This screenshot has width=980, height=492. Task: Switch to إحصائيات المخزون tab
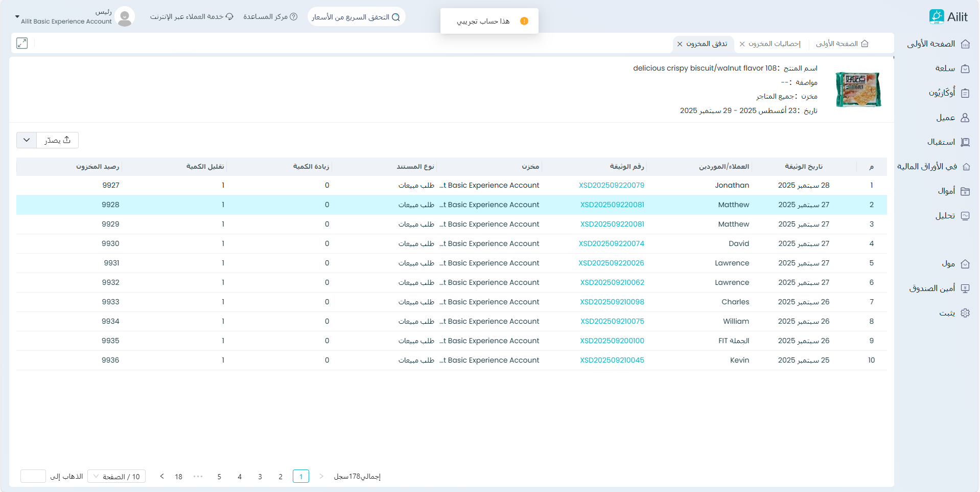pyautogui.click(x=774, y=44)
